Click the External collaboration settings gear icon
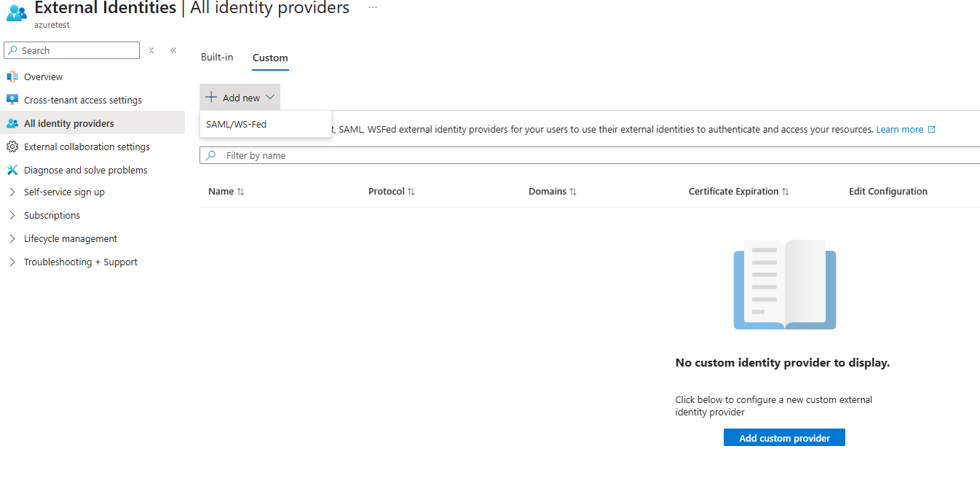980x481 pixels. click(12, 146)
